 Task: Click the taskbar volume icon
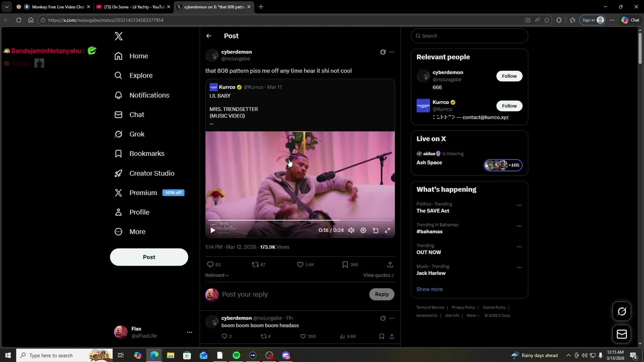tap(584, 355)
